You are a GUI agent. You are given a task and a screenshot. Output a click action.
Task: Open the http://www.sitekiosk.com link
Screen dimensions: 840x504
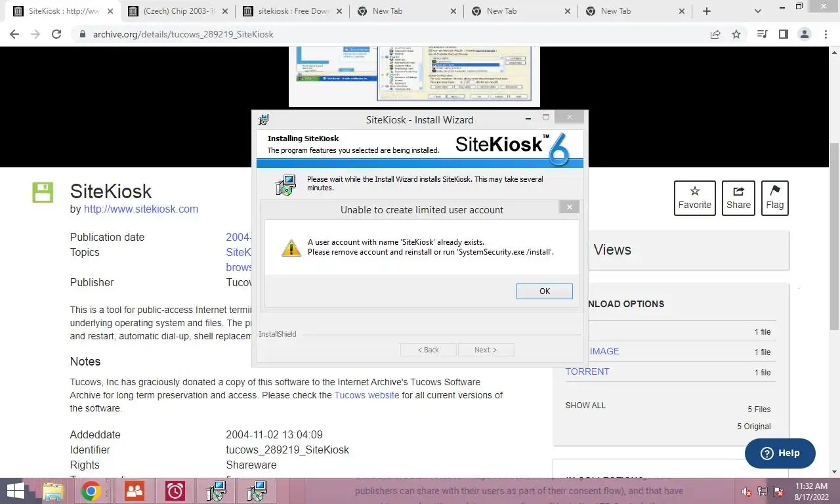[x=141, y=209]
